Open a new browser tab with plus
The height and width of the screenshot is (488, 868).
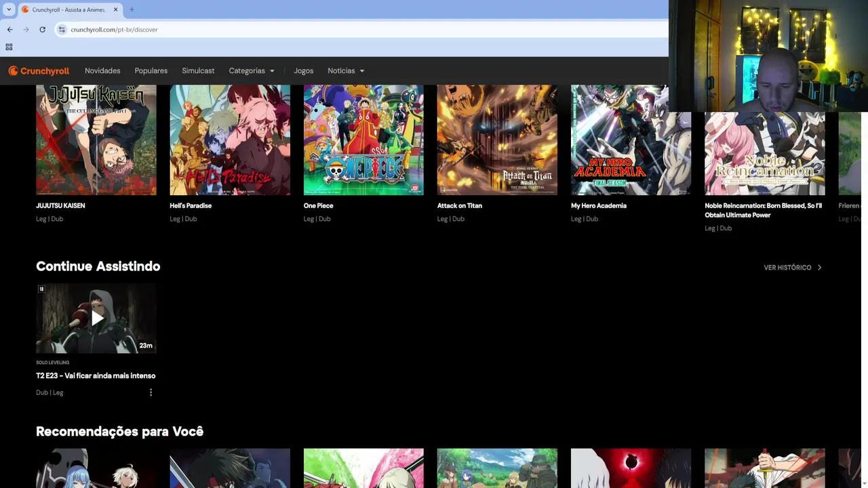coord(132,9)
